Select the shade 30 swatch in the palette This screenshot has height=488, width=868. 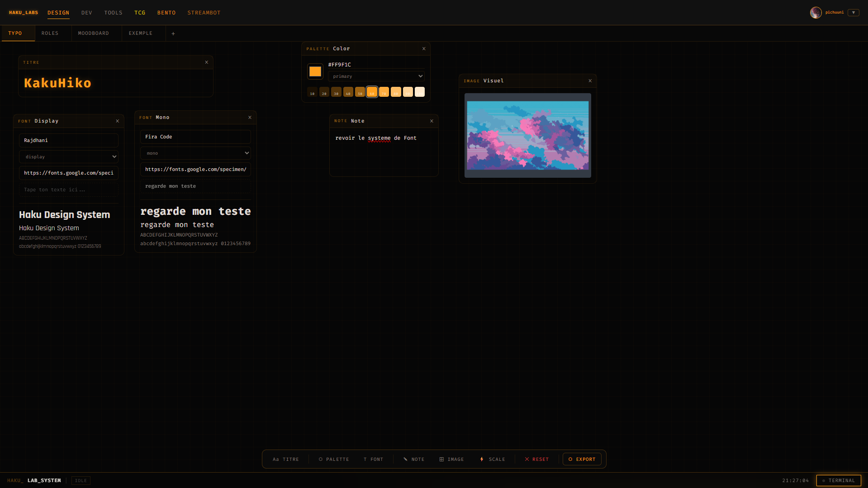click(336, 92)
